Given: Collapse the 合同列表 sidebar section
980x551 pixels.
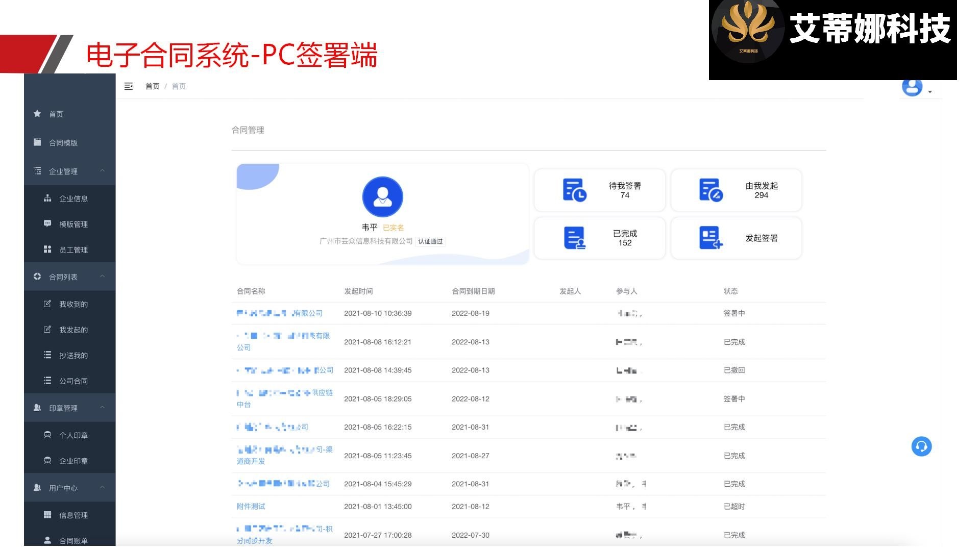Looking at the screenshot, I should (x=102, y=277).
